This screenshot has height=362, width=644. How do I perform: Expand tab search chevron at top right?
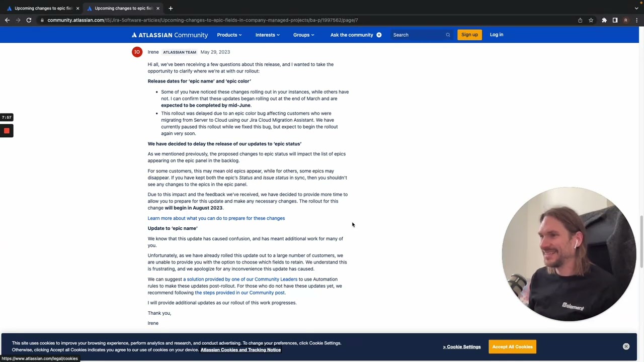click(x=636, y=8)
